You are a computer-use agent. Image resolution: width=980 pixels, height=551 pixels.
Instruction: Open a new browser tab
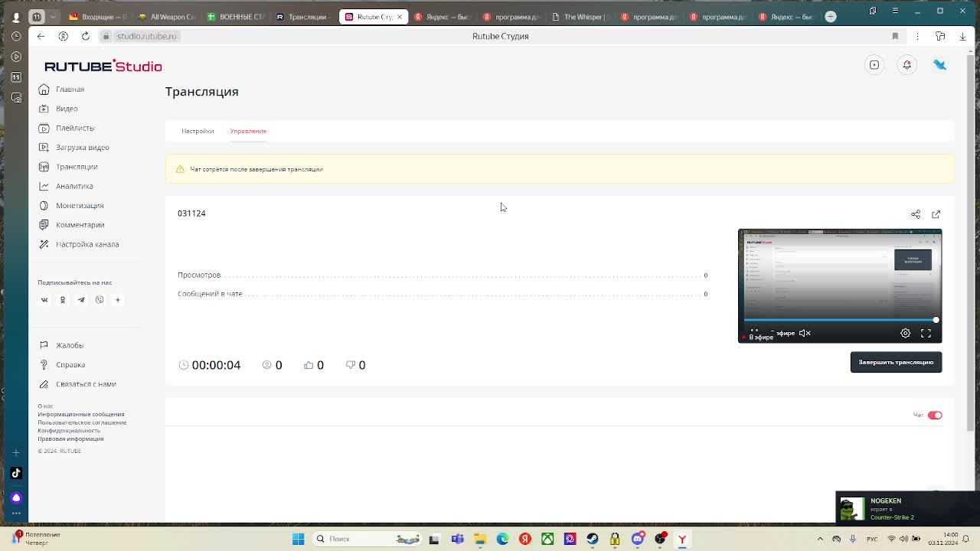pos(831,16)
